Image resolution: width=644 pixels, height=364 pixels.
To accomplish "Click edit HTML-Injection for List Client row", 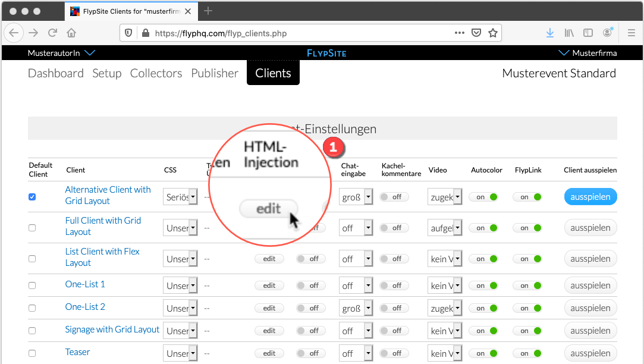I will (269, 259).
